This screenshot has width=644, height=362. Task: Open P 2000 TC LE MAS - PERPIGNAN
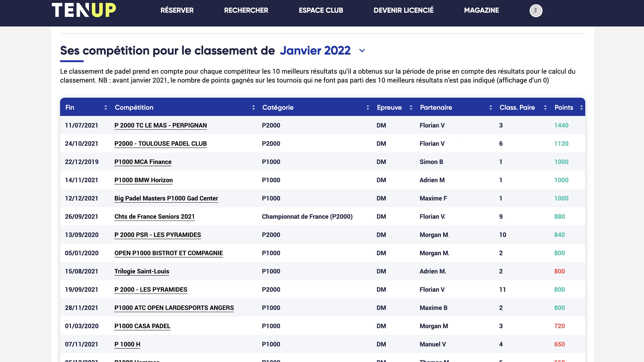tap(160, 125)
